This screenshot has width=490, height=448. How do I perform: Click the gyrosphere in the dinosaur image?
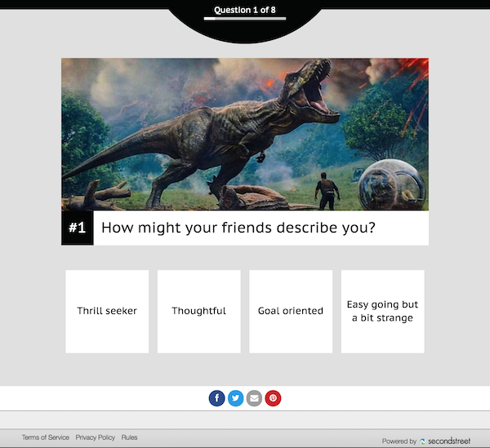point(392,184)
